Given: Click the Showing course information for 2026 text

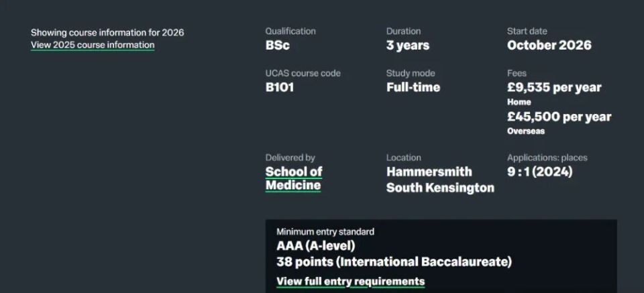Looking at the screenshot, I should pos(107,32).
